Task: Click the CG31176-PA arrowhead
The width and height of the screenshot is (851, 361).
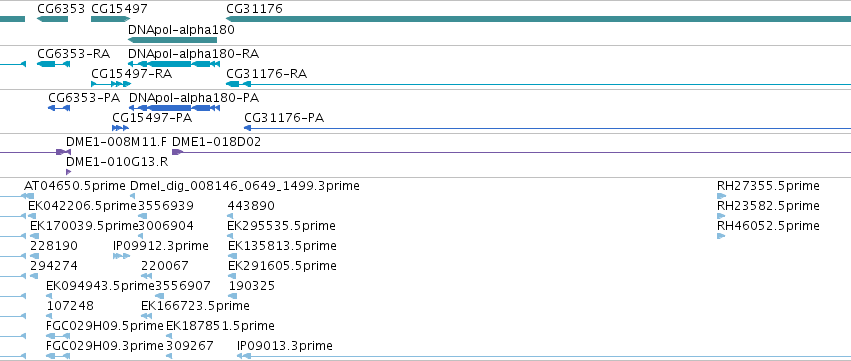Action: 247,128
